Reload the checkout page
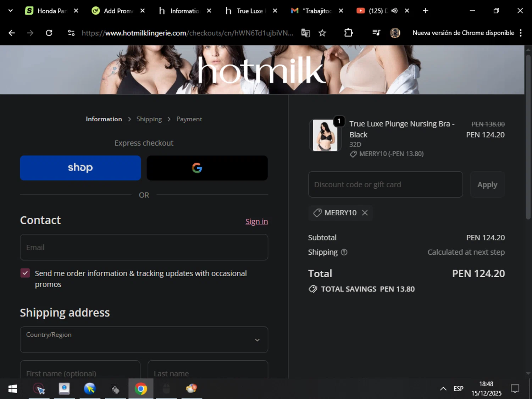The image size is (532, 399). [49, 33]
